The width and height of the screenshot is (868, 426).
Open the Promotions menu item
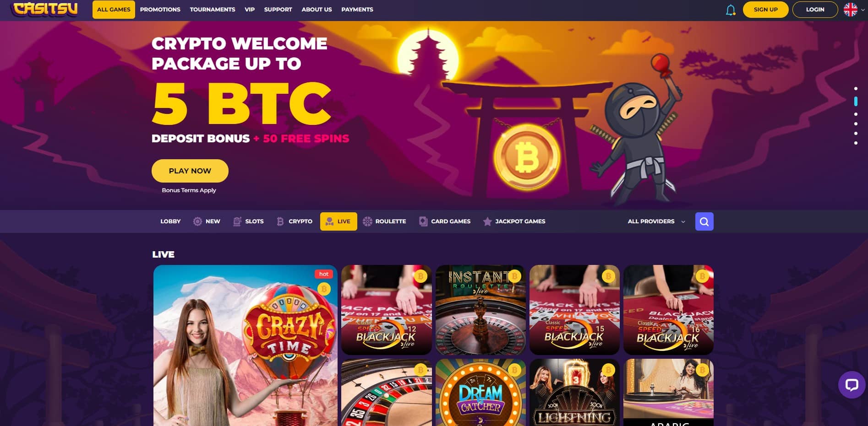(160, 10)
